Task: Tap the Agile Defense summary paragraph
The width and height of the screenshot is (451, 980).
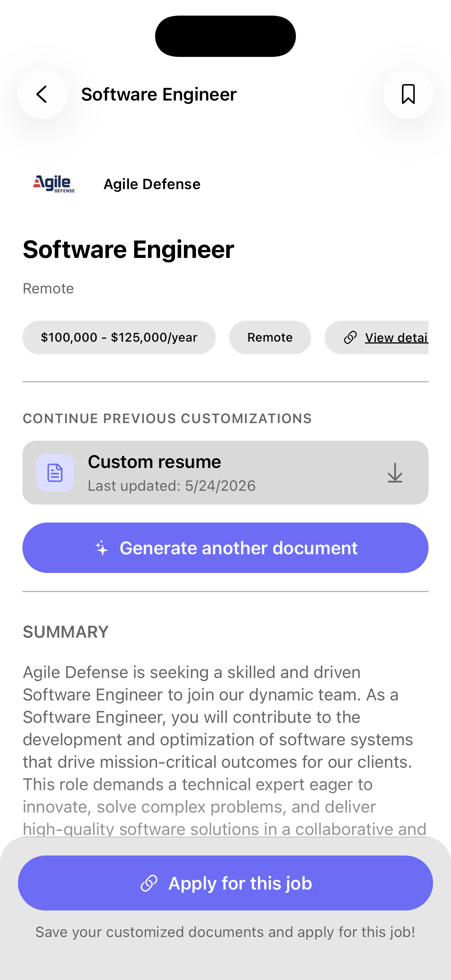Action: (224, 750)
